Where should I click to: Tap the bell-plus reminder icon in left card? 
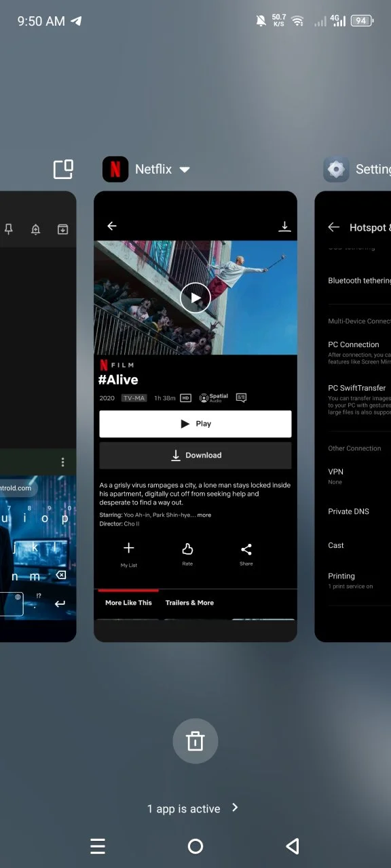tap(36, 229)
